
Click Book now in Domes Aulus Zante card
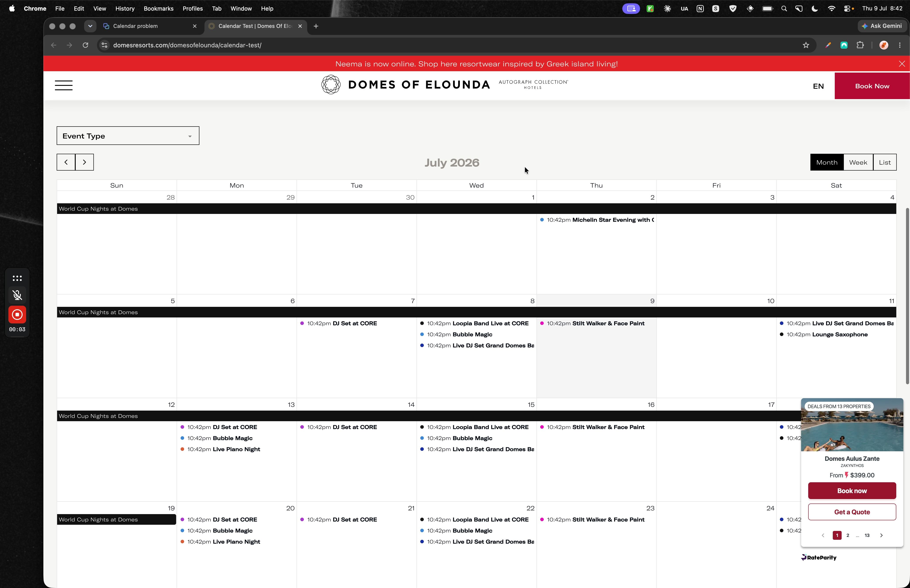(x=852, y=491)
